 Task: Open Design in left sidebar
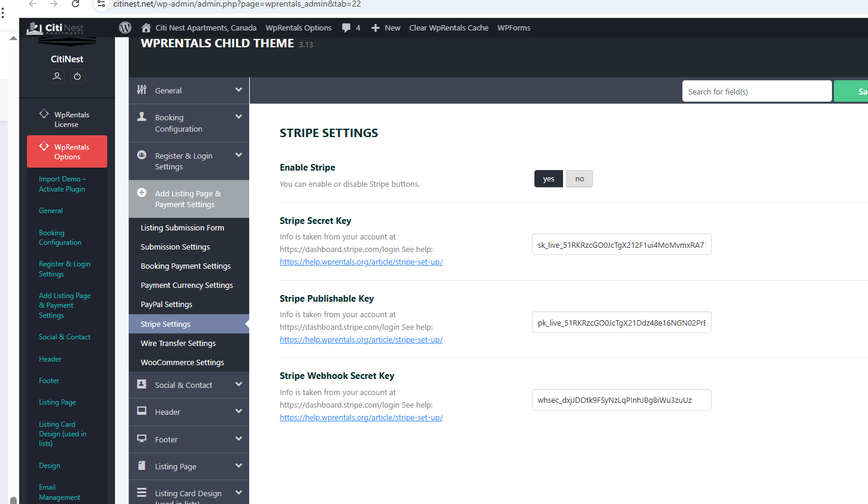point(49,466)
